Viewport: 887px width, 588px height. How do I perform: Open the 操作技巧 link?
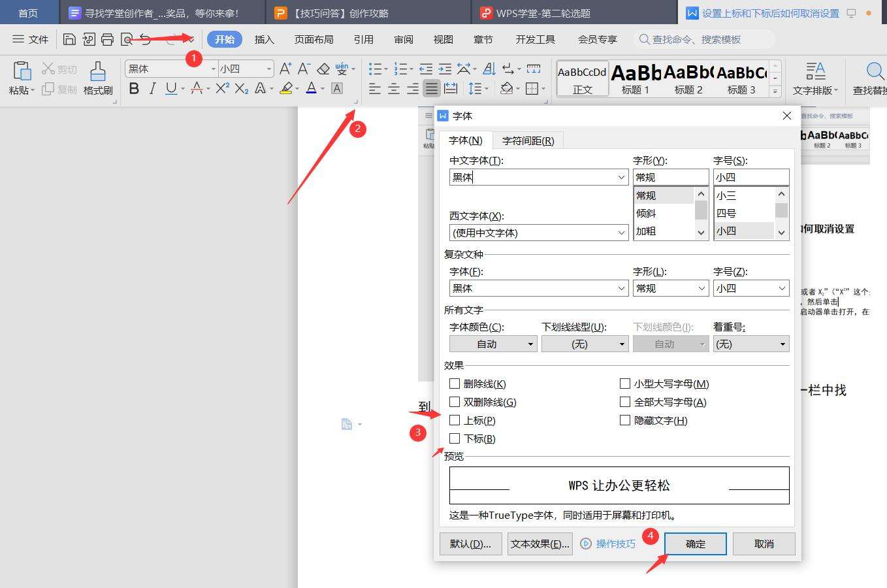[x=607, y=544]
